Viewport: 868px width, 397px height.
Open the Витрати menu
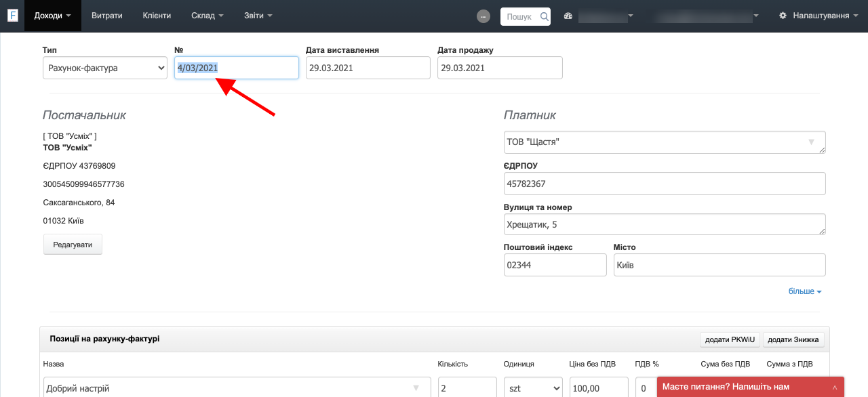[106, 16]
